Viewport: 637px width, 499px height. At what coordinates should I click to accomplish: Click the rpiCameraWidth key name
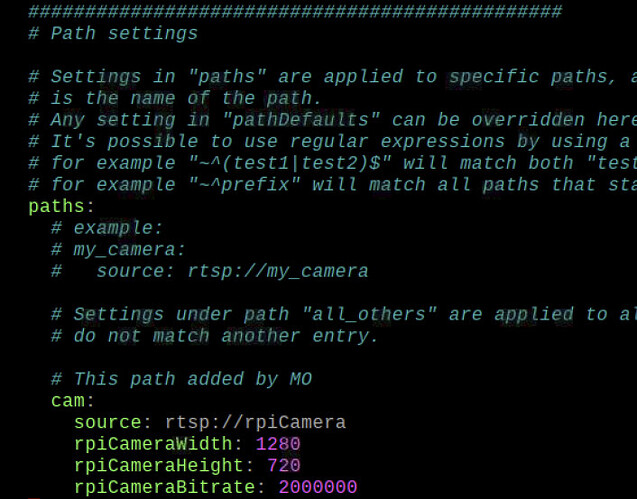point(153,444)
